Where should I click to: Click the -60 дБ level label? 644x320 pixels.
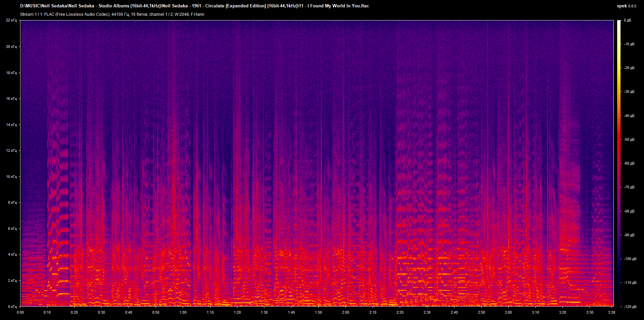629,164
